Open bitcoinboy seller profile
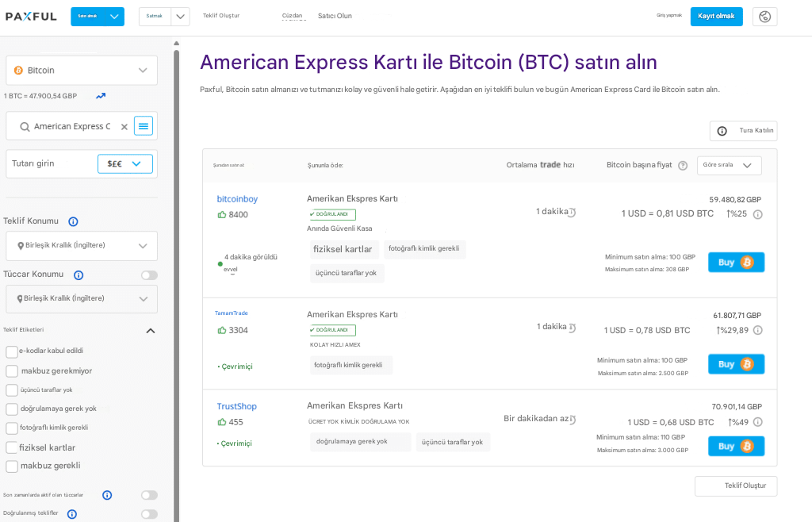 pyautogui.click(x=237, y=199)
